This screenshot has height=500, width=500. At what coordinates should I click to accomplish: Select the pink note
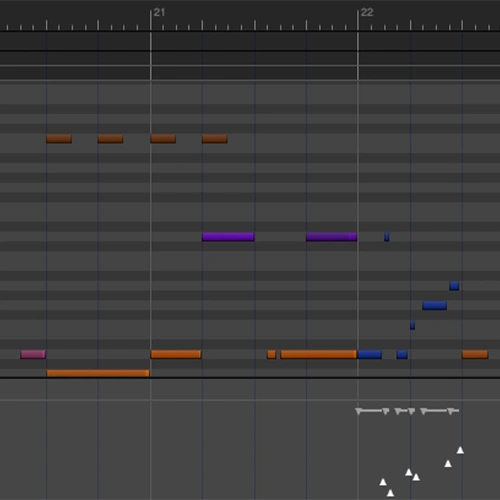tap(33, 354)
